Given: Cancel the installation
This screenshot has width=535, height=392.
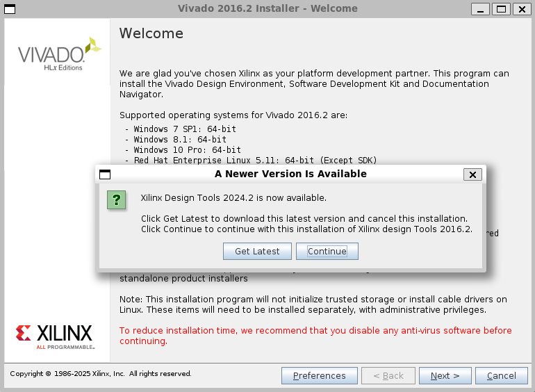Looking at the screenshot, I should (501, 375).
